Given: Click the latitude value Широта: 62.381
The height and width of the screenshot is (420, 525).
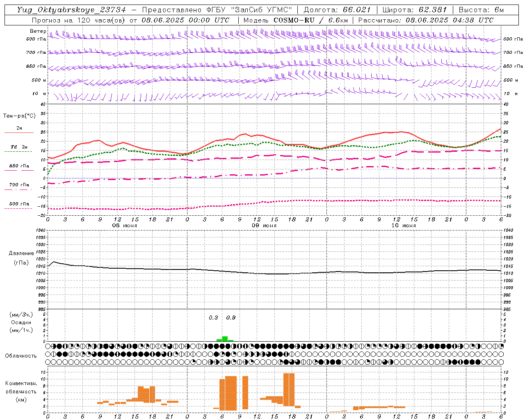Looking at the screenshot, I should pyautogui.click(x=415, y=10).
